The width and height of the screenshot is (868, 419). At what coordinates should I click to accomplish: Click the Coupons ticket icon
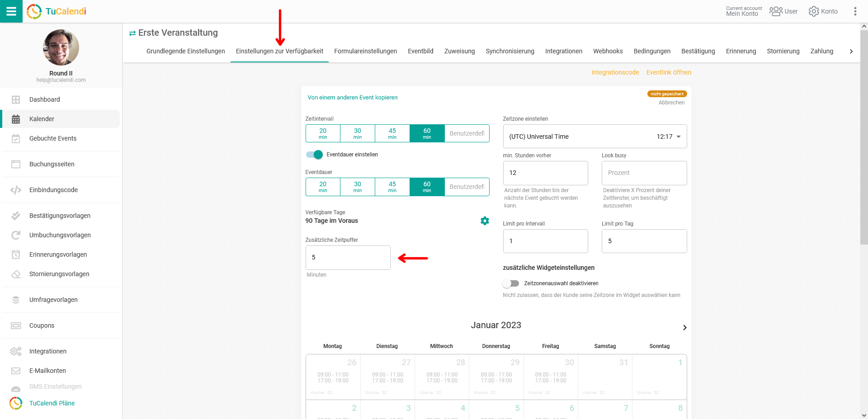pyautogui.click(x=16, y=325)
